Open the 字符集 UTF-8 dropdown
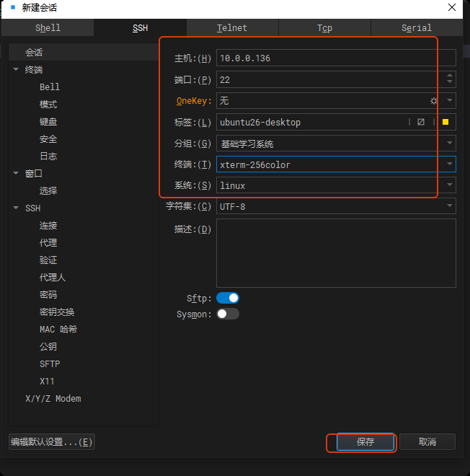This screenshot has height=476, width=470. (x=450, y=206)
